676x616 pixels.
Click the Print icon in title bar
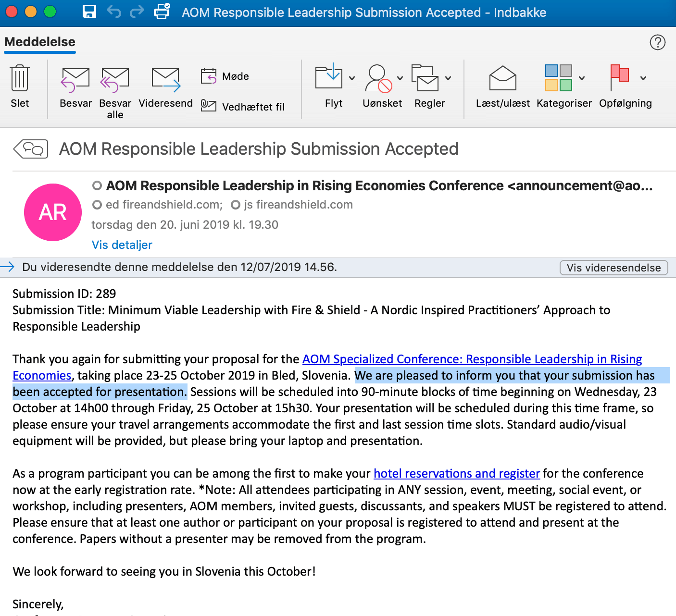162,11
